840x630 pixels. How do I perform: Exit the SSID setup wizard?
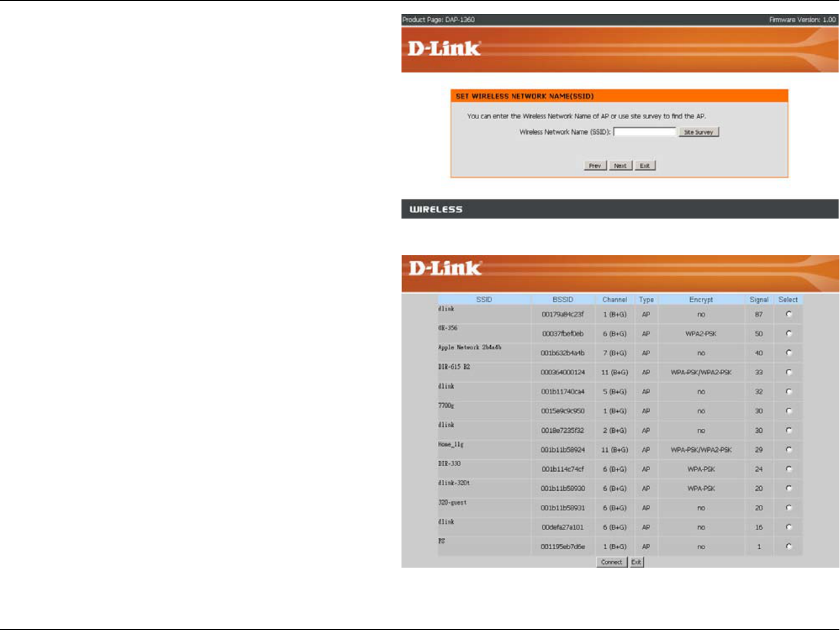click(x=645, y=166)
